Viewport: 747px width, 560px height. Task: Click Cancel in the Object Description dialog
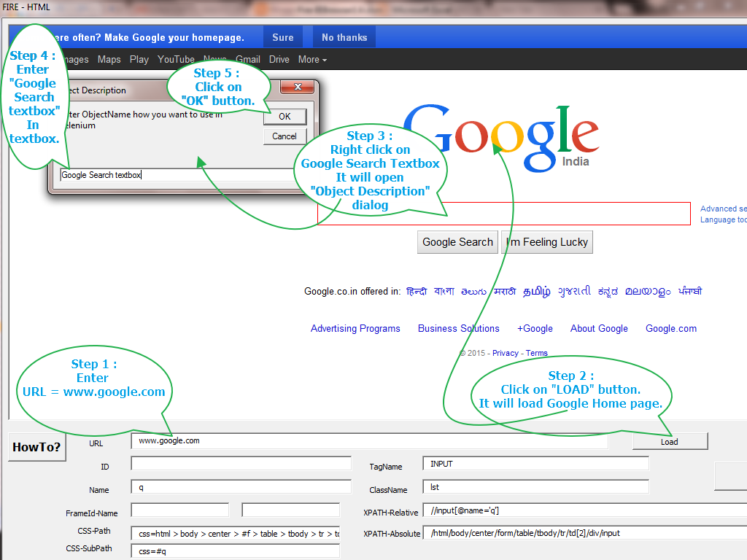(285, 136)
